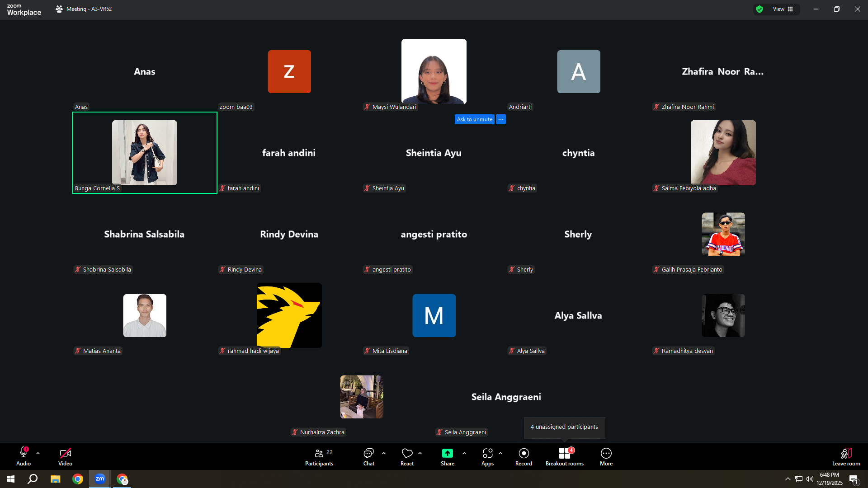The height and width of the screenshot is (488, 868).
Task: Open the Windows Start menu
Action: (11, 479)
